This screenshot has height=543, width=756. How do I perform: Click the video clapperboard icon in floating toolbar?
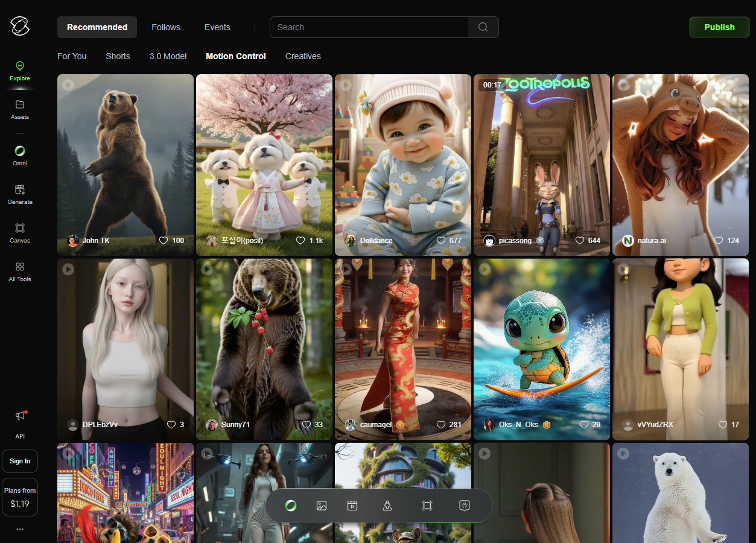pyautogui.click(x=352, y=506)
